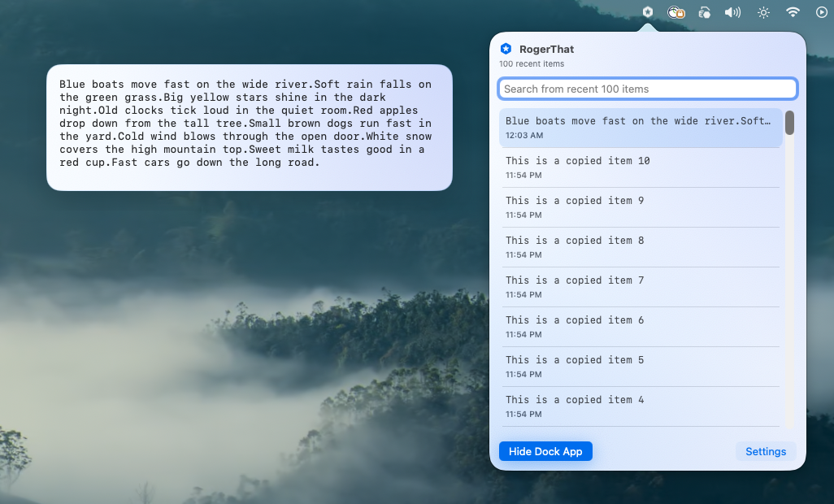
Task: Click the preview text bubble of Blue boats
Action: [250, 128]
